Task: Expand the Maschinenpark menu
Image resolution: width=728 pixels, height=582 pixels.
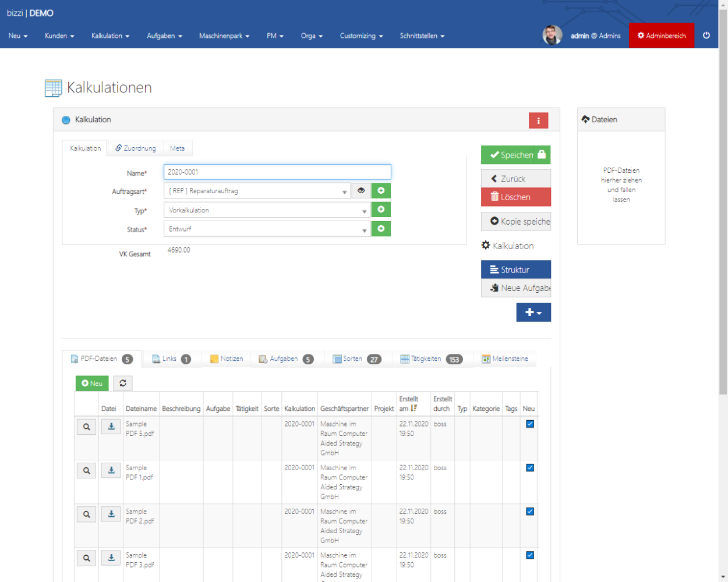Action: pos(224,36)
